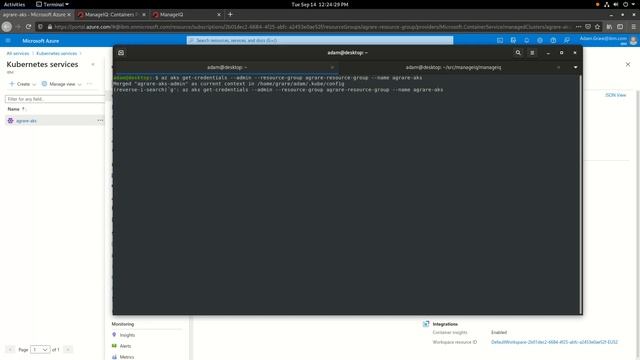Click the Insights monitoring icon
The width and height of the screenshot is (640, 360).
tap(114, 335)
